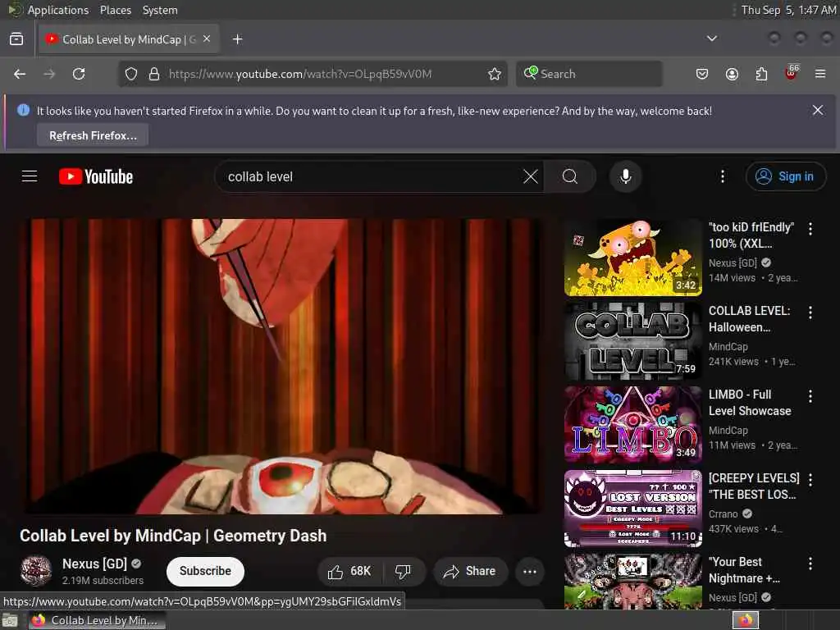This screenshot has width=840, height=630.
Task: Open the extensions puzzle icon
Action: click(x=761, y=74)
